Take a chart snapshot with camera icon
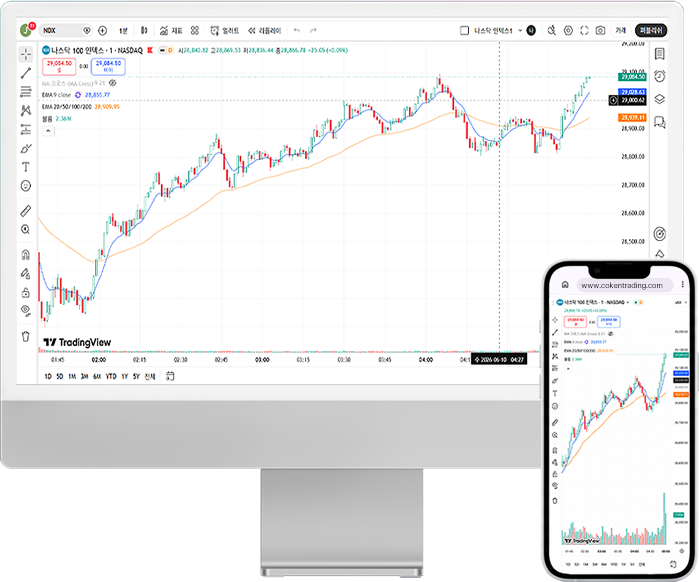Screen dimensions: 699x582 click(600, 30)
